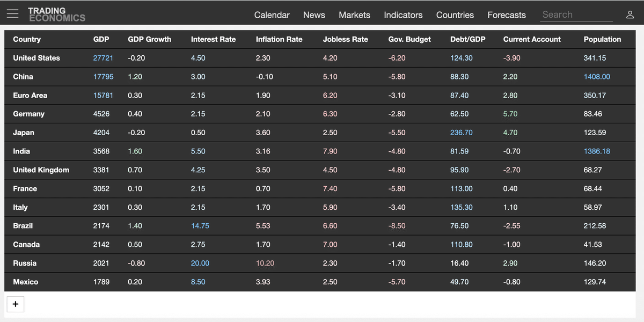Sort by Interest Rate column header
This screenshot has height=322, width=644.
[x=213, y=39]
